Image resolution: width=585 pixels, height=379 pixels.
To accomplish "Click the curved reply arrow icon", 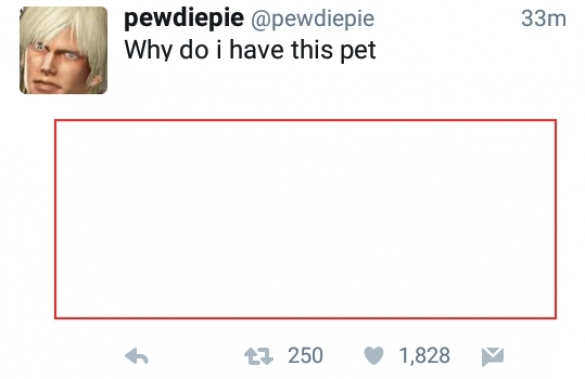I will tap(137, 356).
